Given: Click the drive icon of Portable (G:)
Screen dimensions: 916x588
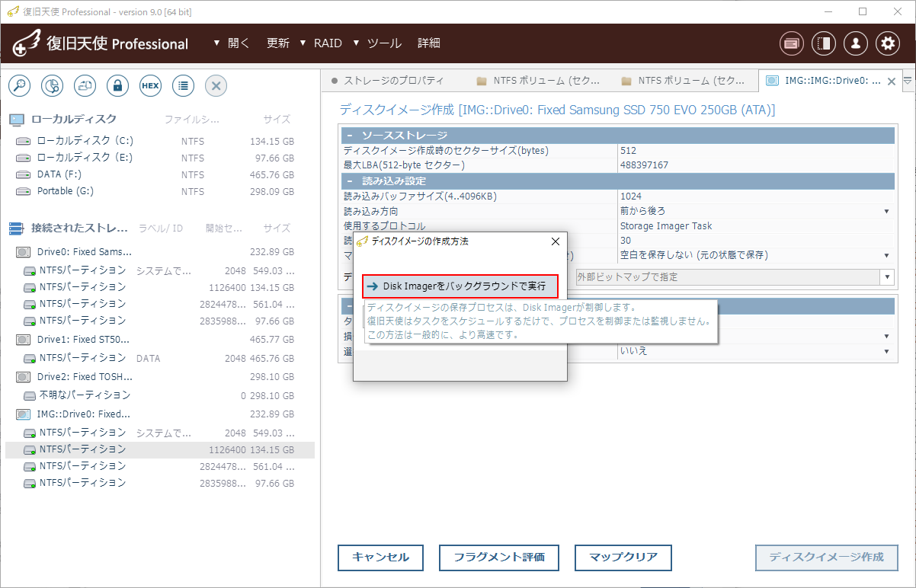Looking at the screenshot, I should 23,192.
